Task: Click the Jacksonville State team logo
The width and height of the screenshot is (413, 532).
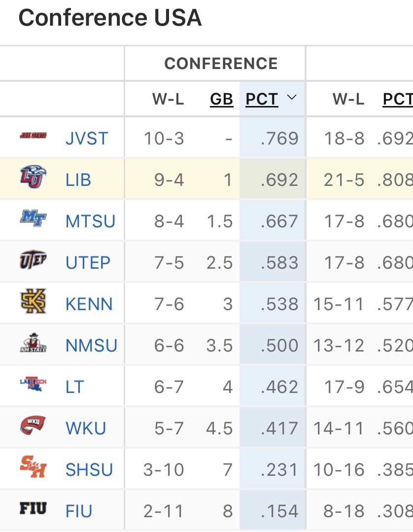Action: (x=33, y=136)
